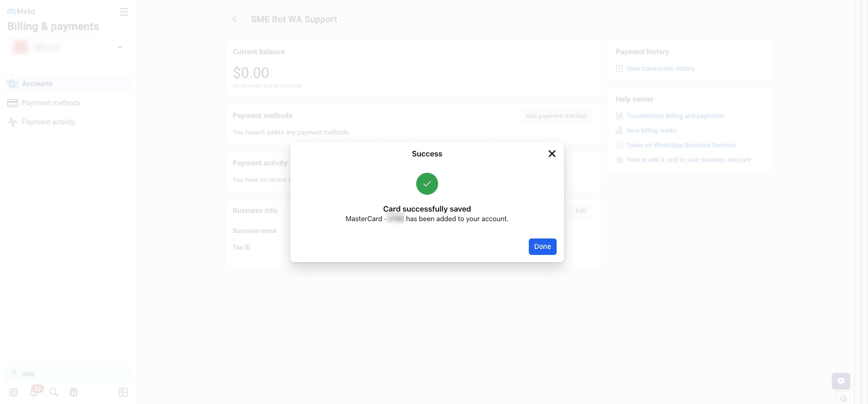The height and width of the screenshot is (404, 868).
Task: Click the SME Bot WA Support title
Action: 294,19
